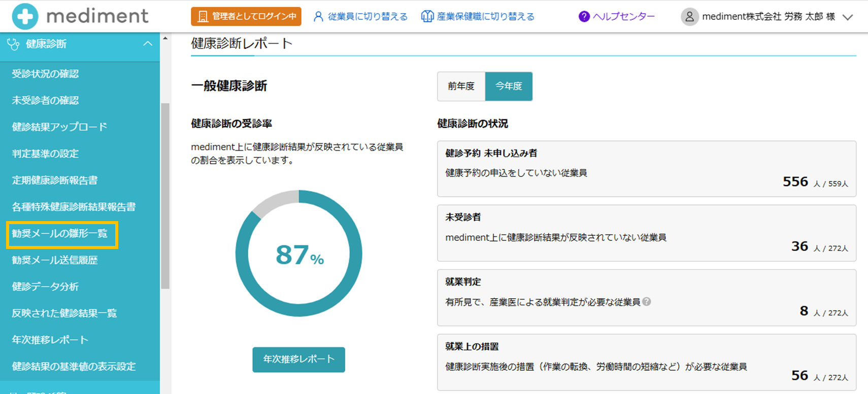
Task: Open 判定基準の設定
Action: pyautogui.click(x=46, y=154)
